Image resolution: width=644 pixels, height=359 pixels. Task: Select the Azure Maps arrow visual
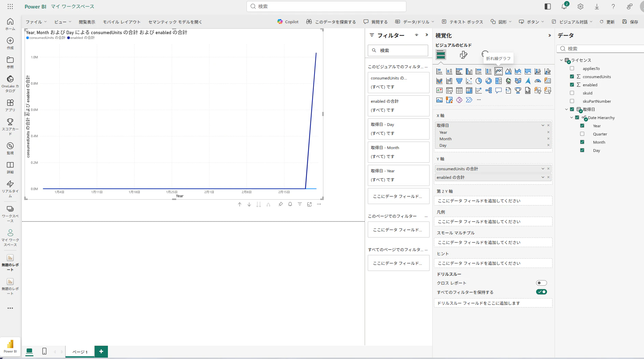[x=528, y=81]
